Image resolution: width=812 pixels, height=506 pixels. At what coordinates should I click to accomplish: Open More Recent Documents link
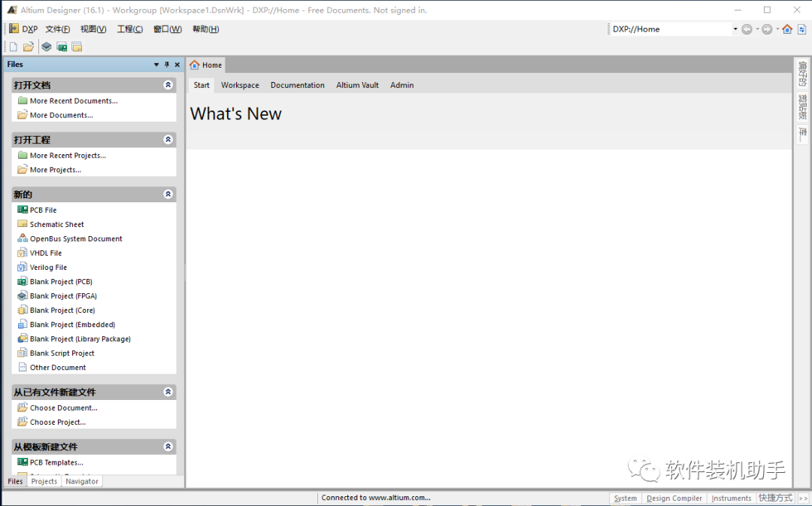[74, 101]
